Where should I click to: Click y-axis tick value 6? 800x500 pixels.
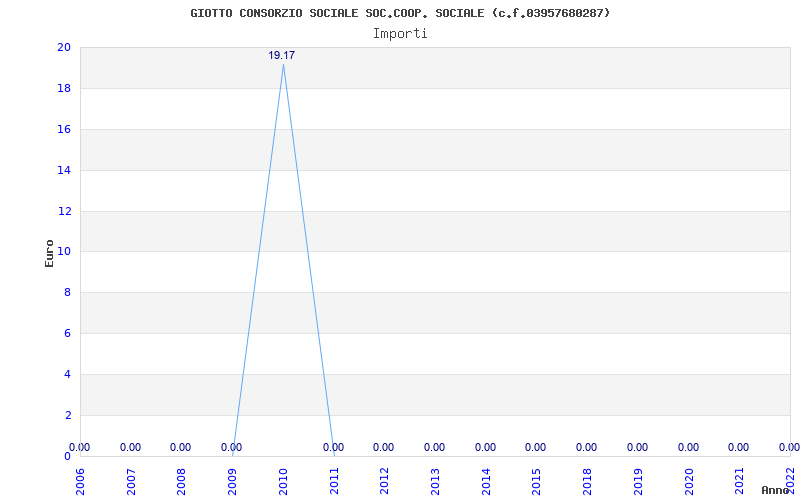pyautogui.click(x=67, y=333)
